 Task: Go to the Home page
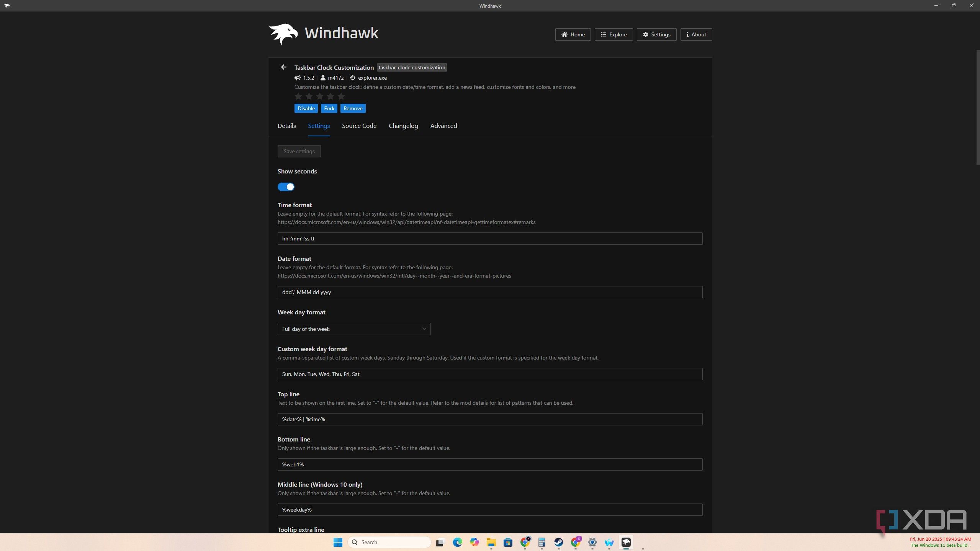pos(573,34)
